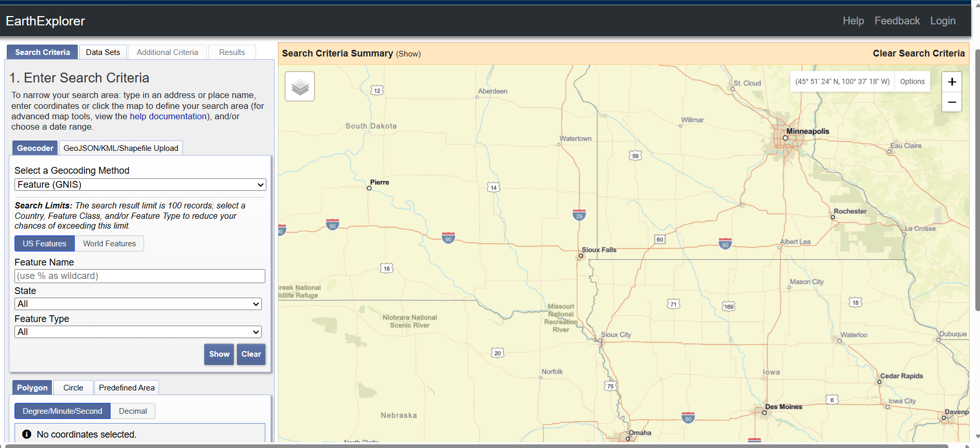The height and width of the screenshot is (448, 980).
Task: Click Login in the header
Action: pyautogui.click(x=943, y=21)
